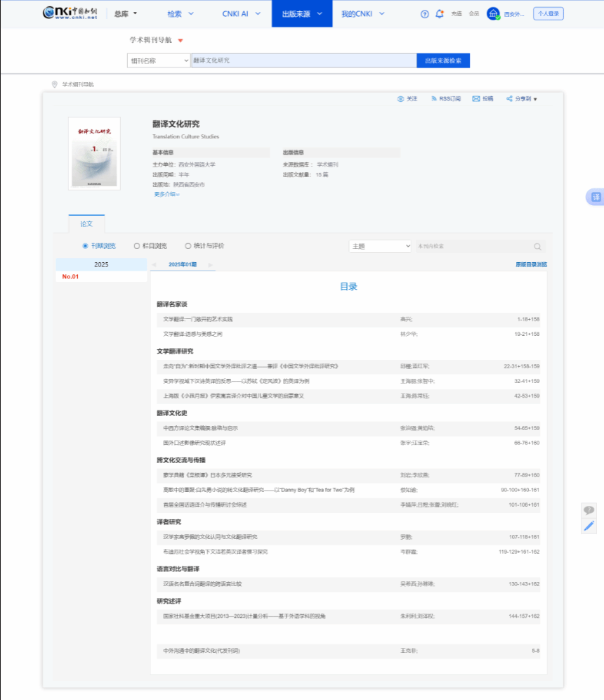Open article 国家社科基金重大项目(2013—2023)计量分析

(x=244, y=616)
